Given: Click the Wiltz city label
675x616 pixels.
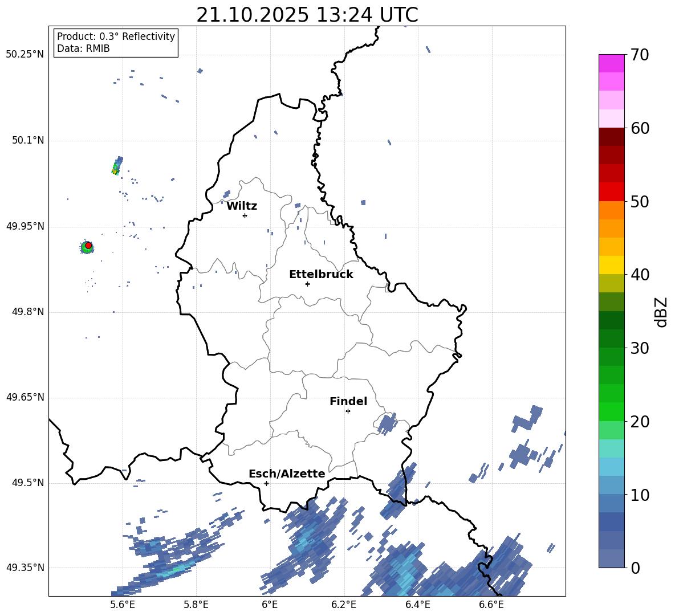Looking at the screenshot, I should pyautogui.click(x=242, y=206).
